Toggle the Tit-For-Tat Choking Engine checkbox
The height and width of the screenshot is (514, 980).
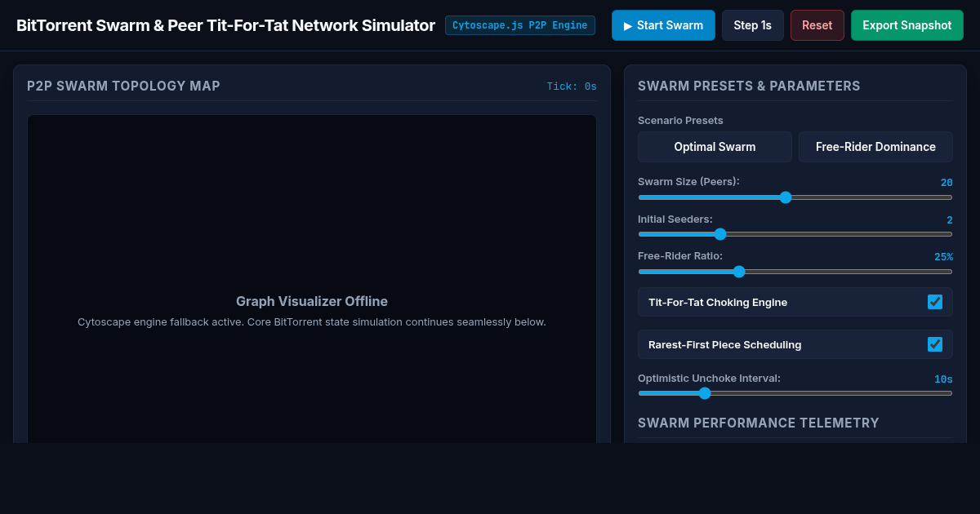pos(935,302)
